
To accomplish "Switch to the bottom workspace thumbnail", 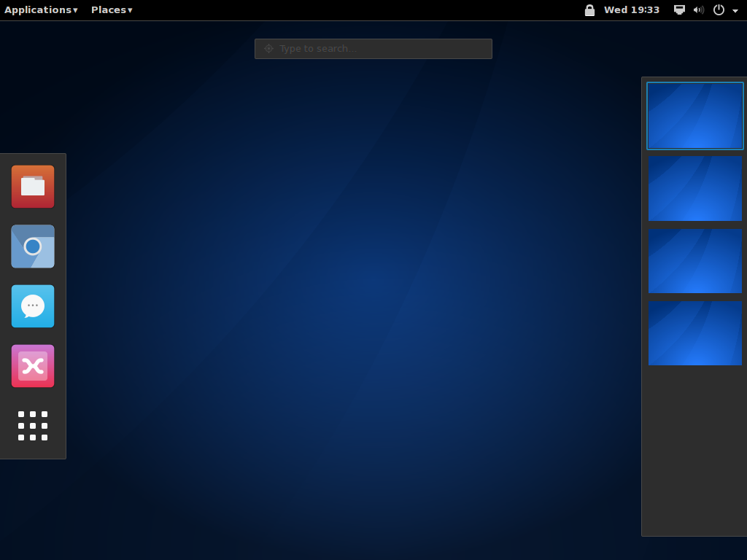I will click(694, 334).
